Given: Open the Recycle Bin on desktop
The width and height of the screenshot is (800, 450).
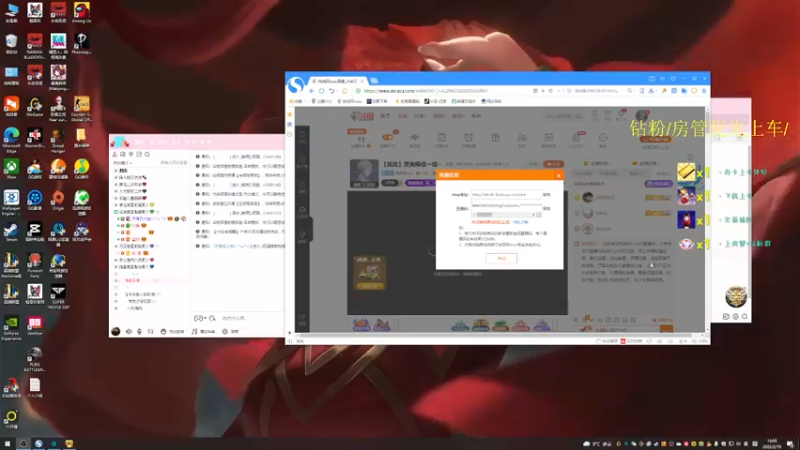Looking at the screenshot, I should click(x=11, y=43).
